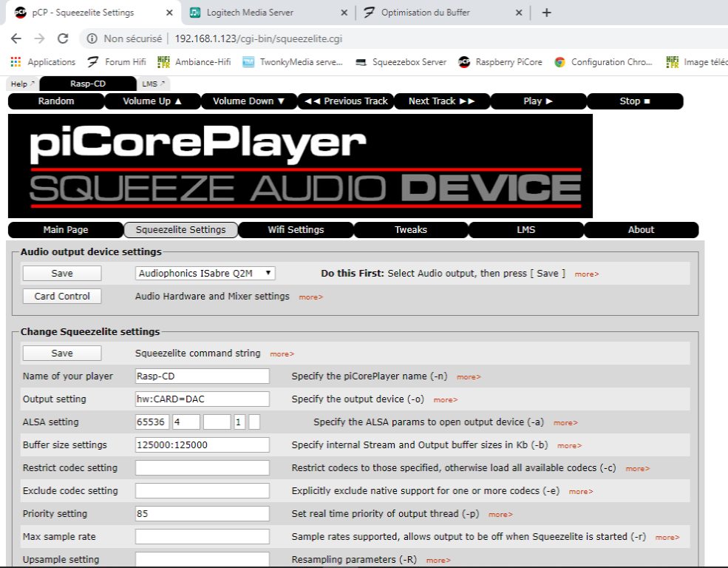Viewport: 728px width, 568px height.
Task: Open the small LMS link tab
Action: (x=153, y=84)
